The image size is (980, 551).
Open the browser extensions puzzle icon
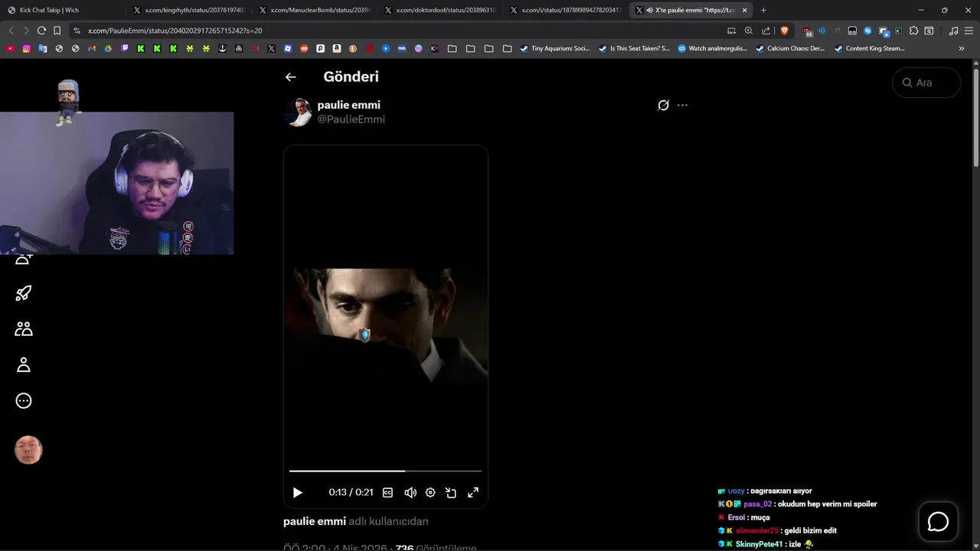913,31
